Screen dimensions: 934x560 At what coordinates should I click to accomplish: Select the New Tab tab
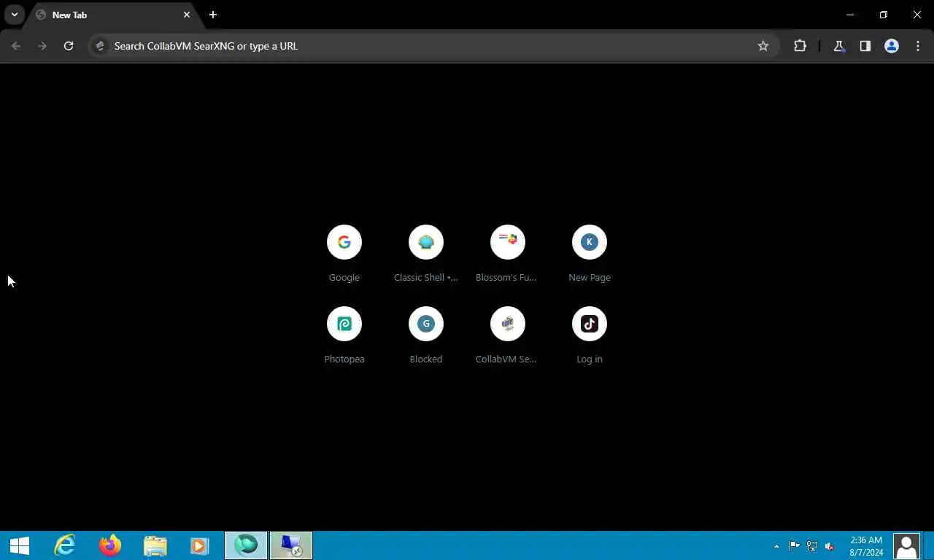113,15
